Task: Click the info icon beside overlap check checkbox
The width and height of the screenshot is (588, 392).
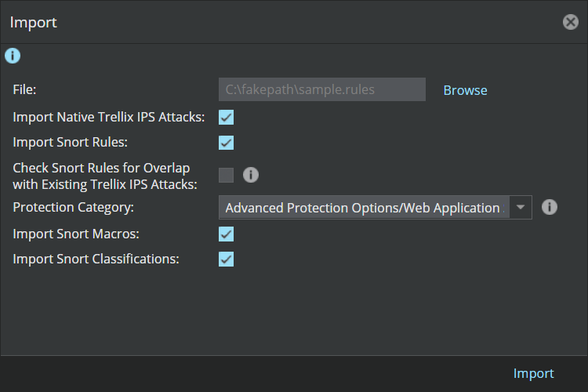Action: pyautogui.click(x=251, y=175)
